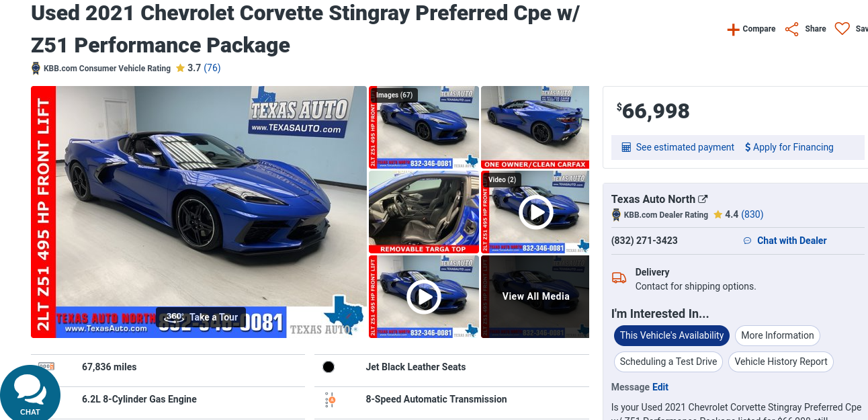Click the delivery truck icon
868x420 pixels.
[x=619, y=278]
